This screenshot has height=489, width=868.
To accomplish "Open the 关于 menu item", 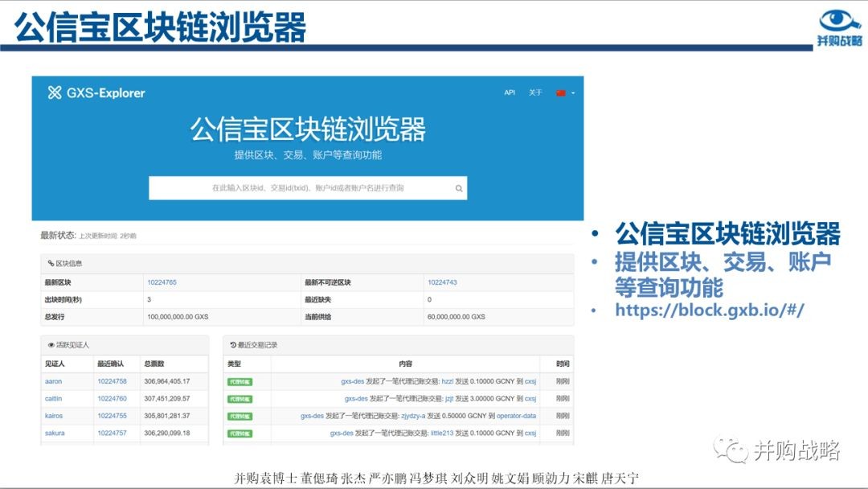I will [x=535, y=92].
